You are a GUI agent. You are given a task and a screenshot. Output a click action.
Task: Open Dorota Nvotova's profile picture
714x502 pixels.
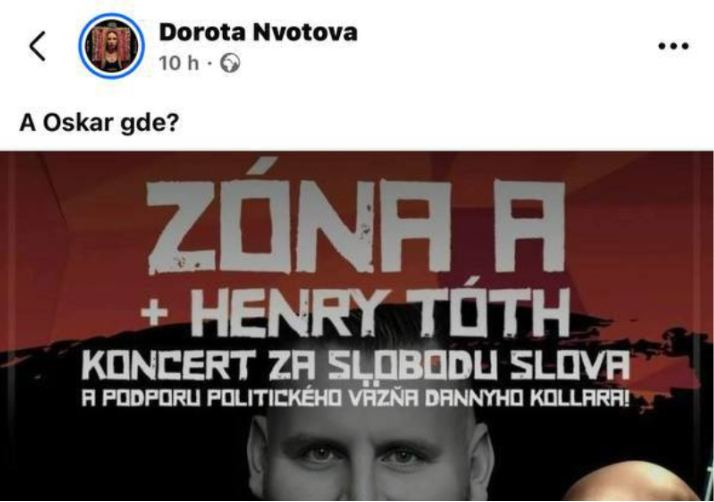click(x=111, y=46)
